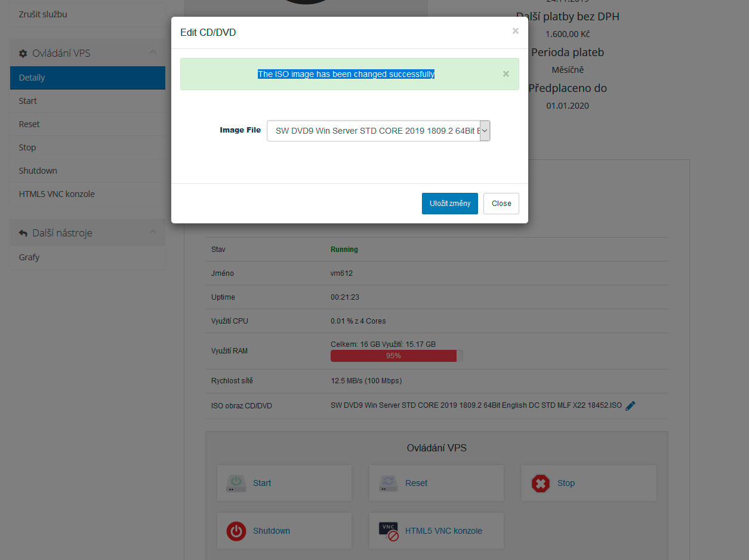The image size is (749, 560).
Task: Click the Uložit změny button
Action: 449,203
